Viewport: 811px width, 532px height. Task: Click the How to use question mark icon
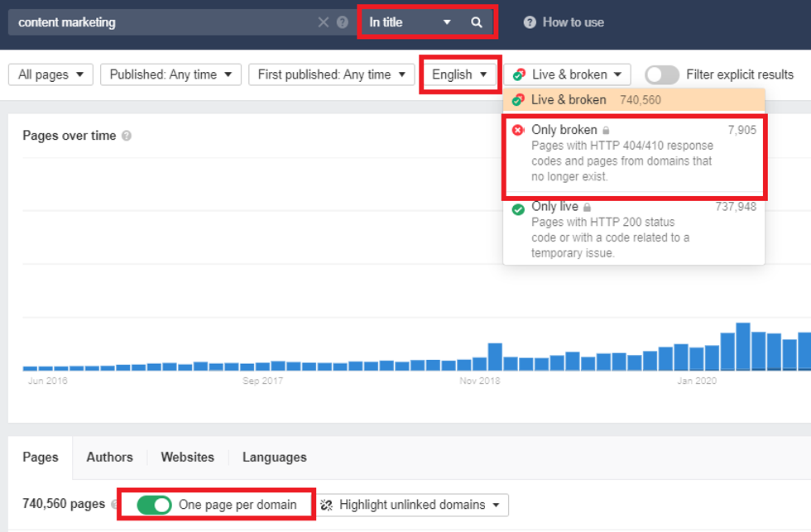tap(528, 22)
